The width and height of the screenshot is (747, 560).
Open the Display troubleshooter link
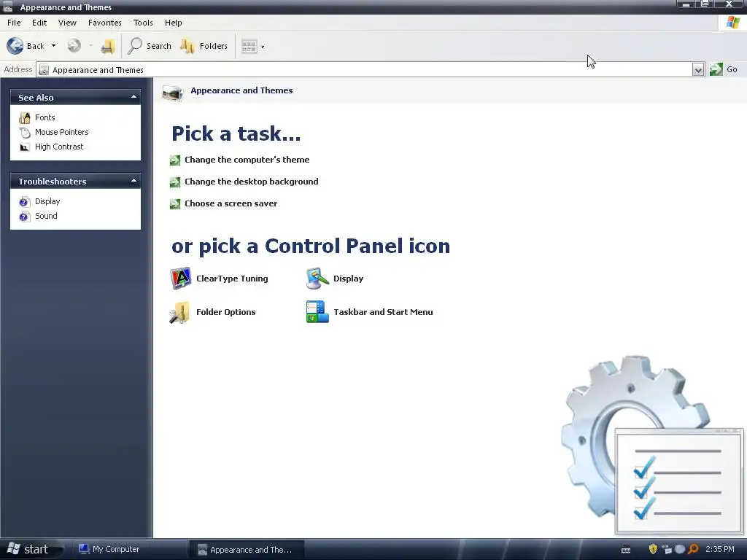pyautogui.click(x=47, y=201)
